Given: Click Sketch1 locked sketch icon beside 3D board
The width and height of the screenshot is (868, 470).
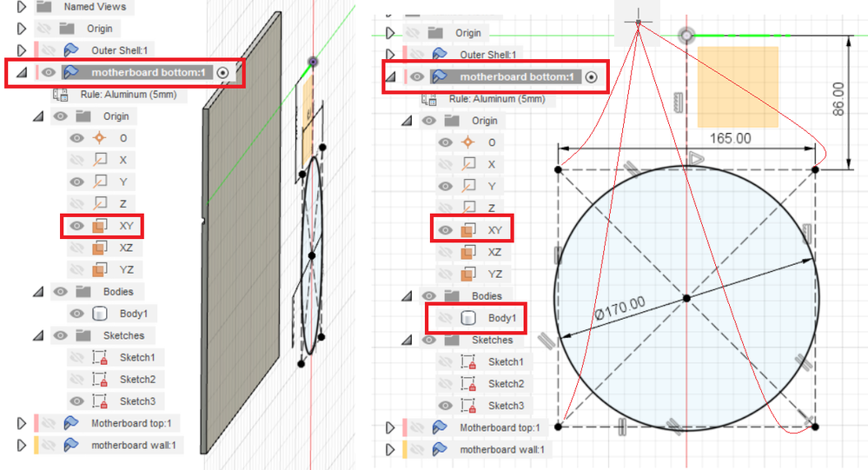Looking at the screenshot, I should pos(100,358).
